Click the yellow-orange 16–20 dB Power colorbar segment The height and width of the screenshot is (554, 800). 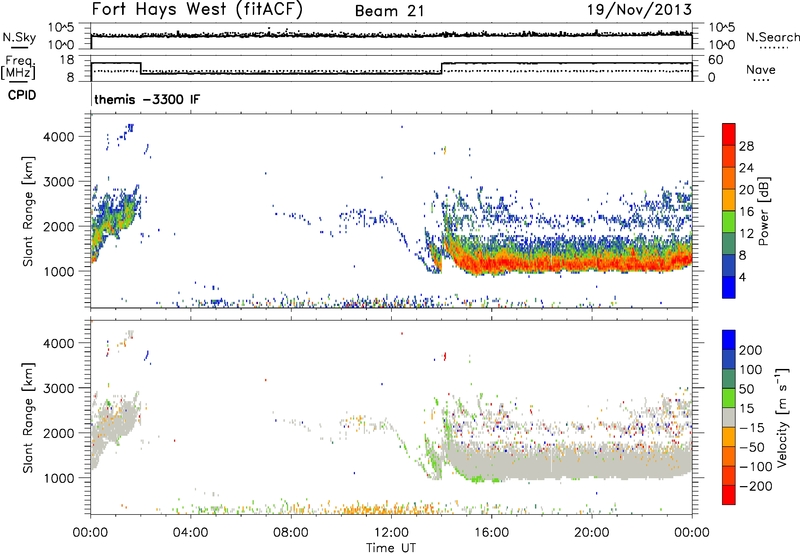pyautogui.click(x=729, y=200)
